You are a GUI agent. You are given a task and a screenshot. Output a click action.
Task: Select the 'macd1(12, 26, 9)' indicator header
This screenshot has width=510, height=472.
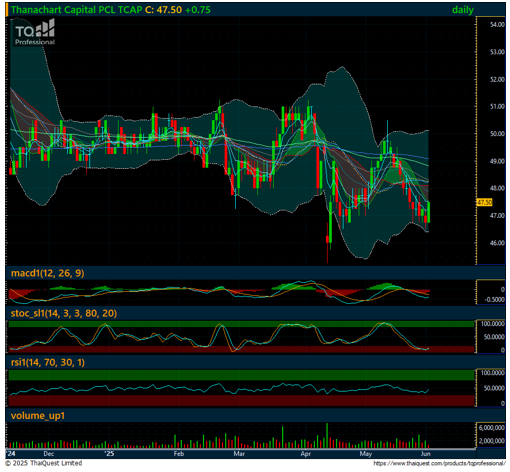pyautogui.click(x=47, y=273)
